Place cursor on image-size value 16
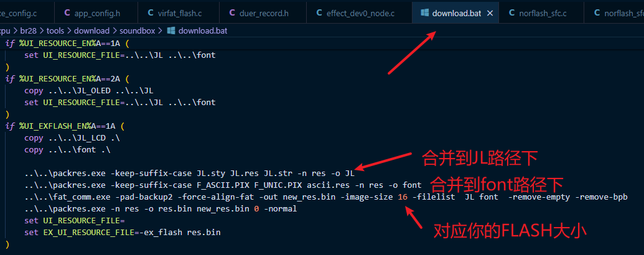The image size is (644, 255). [x=403, y=197]
